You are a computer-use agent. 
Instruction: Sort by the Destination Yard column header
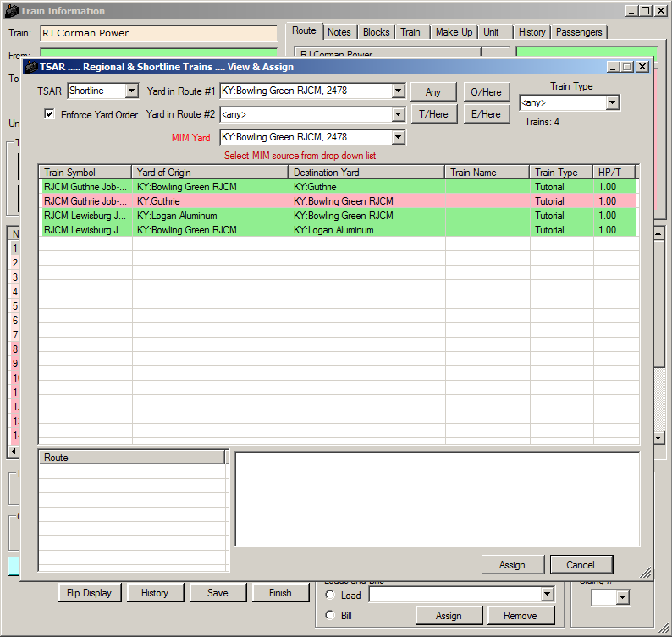(x=366, y=173)
